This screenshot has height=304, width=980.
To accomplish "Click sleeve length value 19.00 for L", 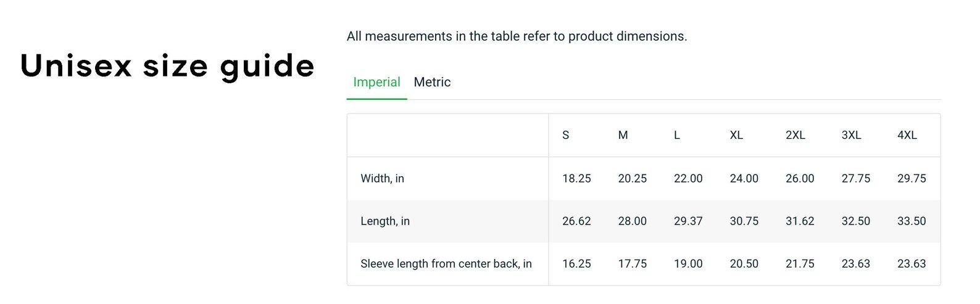I will pyautogui.click(x=688, y=263).
